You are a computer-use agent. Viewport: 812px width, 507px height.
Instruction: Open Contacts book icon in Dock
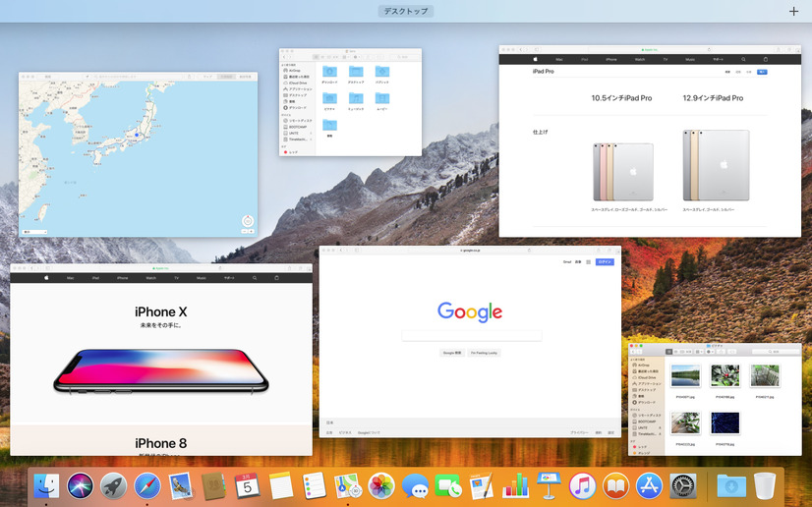click(213, 486)
